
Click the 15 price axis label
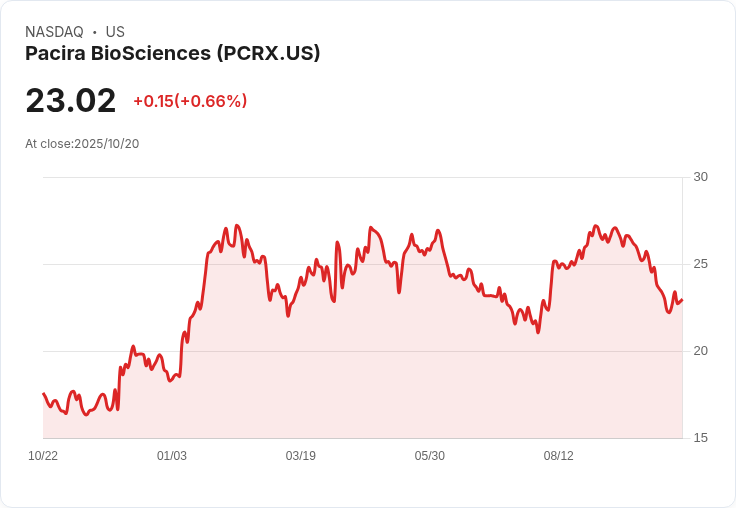700,438
